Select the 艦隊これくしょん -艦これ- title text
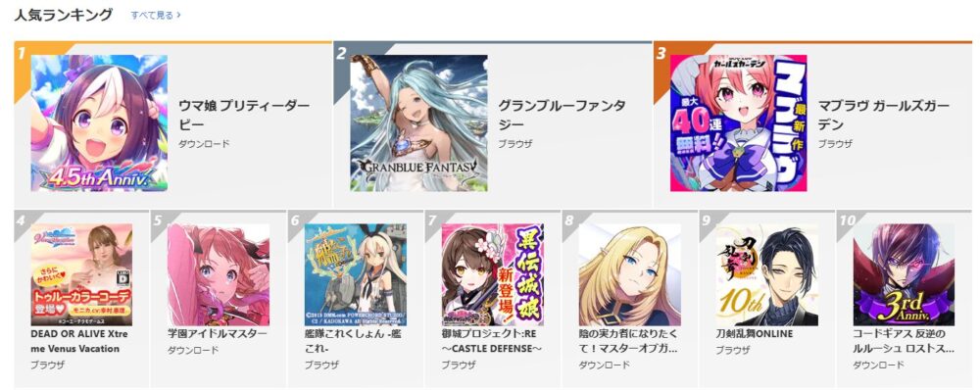The image size is (980, 390). click(x=353, y=341)
